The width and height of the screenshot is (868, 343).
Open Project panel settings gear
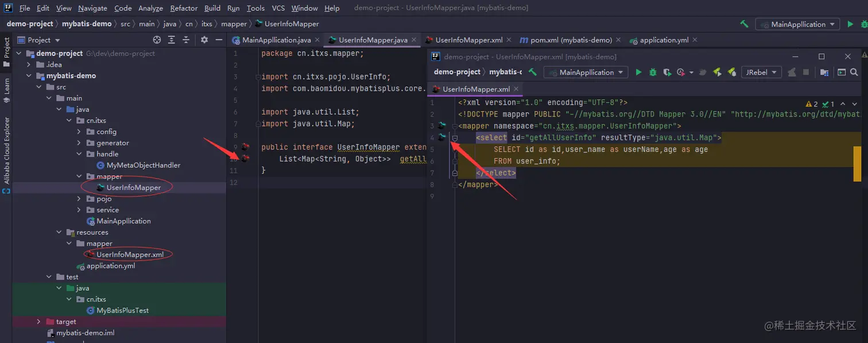pos(204,40)
